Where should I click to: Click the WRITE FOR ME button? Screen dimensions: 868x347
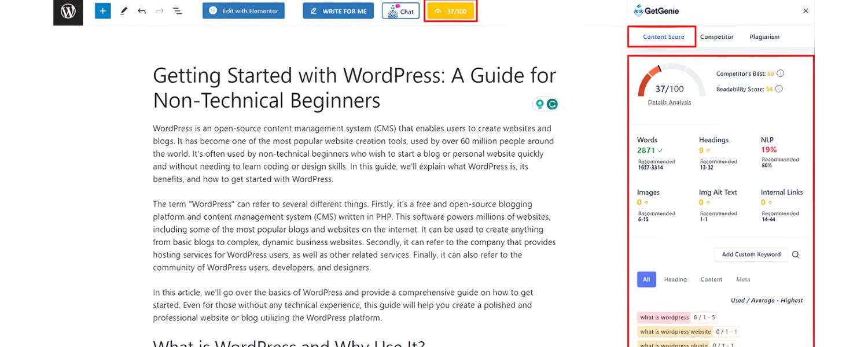tap(338, 10)
